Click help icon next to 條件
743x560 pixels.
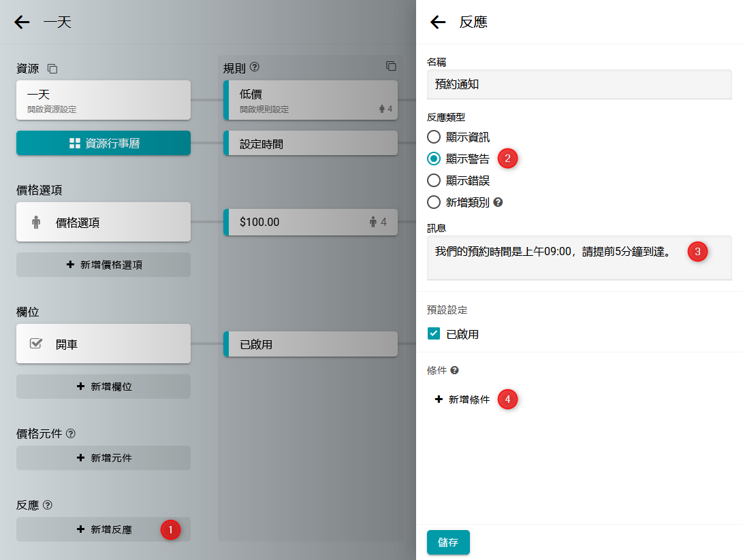(x=454, y=370)
